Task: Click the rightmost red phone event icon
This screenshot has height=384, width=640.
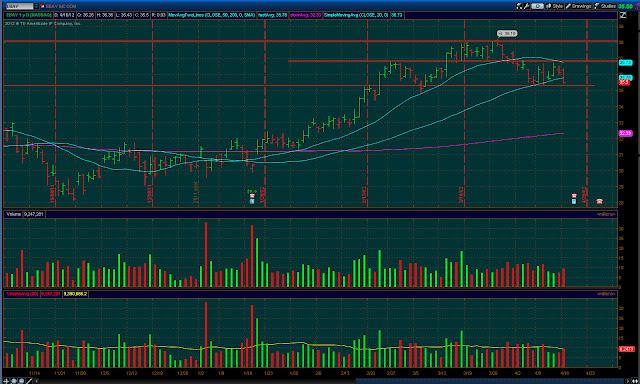Action: [600, 201]
